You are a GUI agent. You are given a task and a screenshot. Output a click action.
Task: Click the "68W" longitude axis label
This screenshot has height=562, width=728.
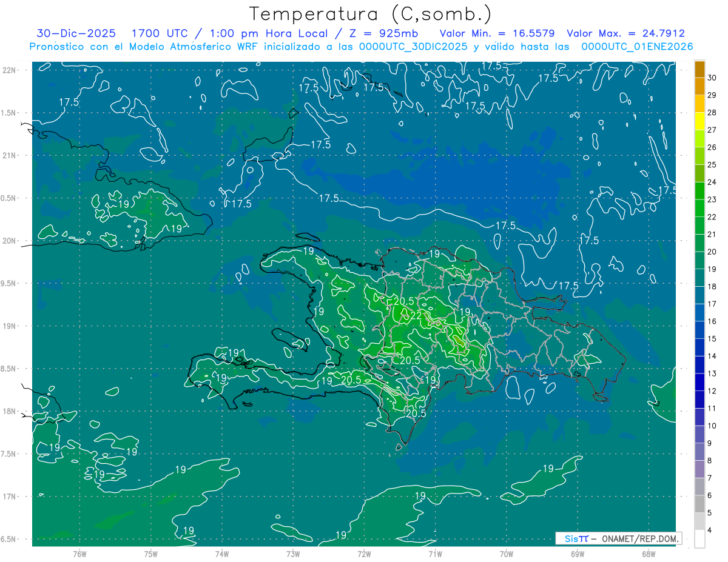tap(649, 554)
